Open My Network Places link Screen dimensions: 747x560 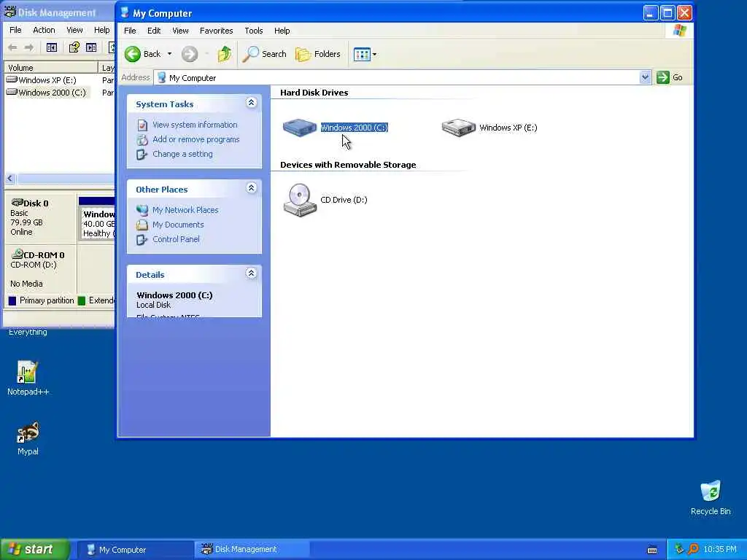pyautogui.click(x=185, y=210)
